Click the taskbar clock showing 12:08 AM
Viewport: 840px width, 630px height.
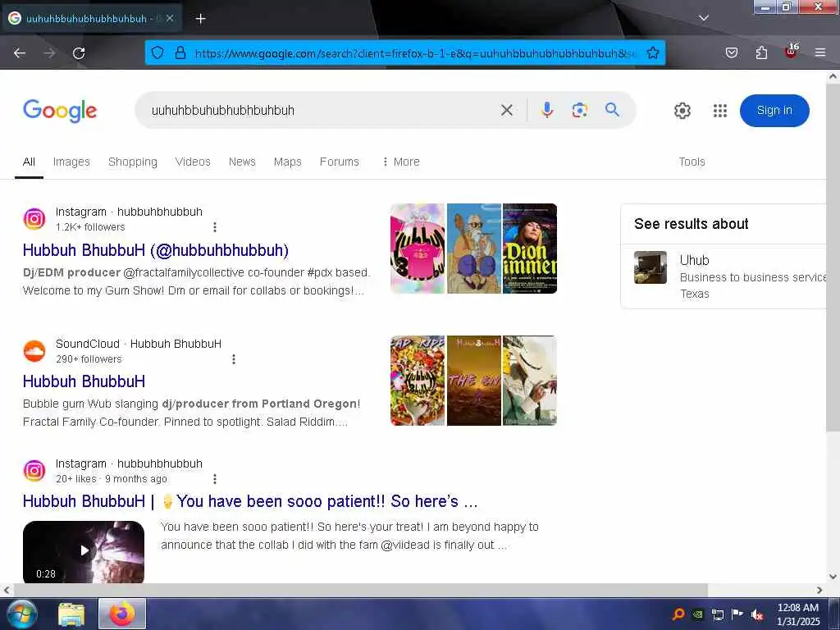798,614
